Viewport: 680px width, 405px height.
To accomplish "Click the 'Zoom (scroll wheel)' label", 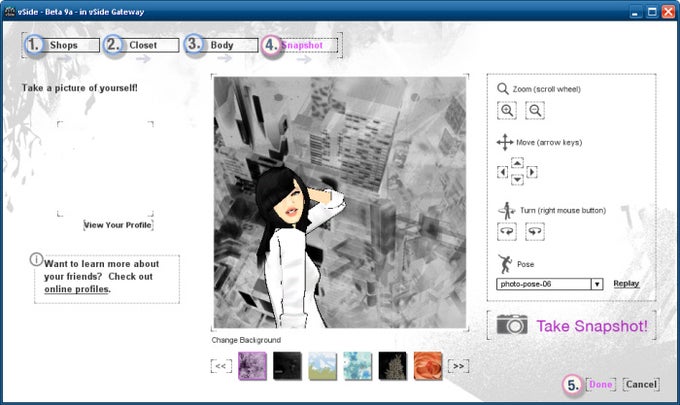I will click(546, 89).
